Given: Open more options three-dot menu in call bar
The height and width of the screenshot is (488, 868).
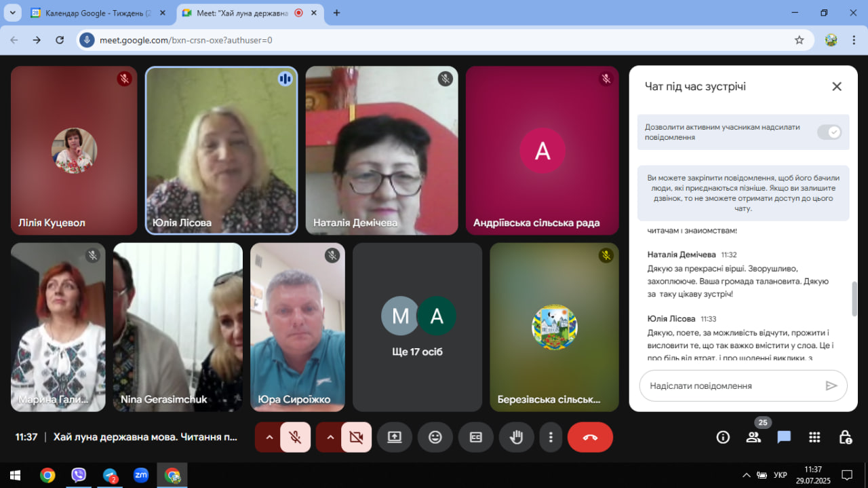Looking at the screenshot, I should pyautogui.click(x=551, y=437).
